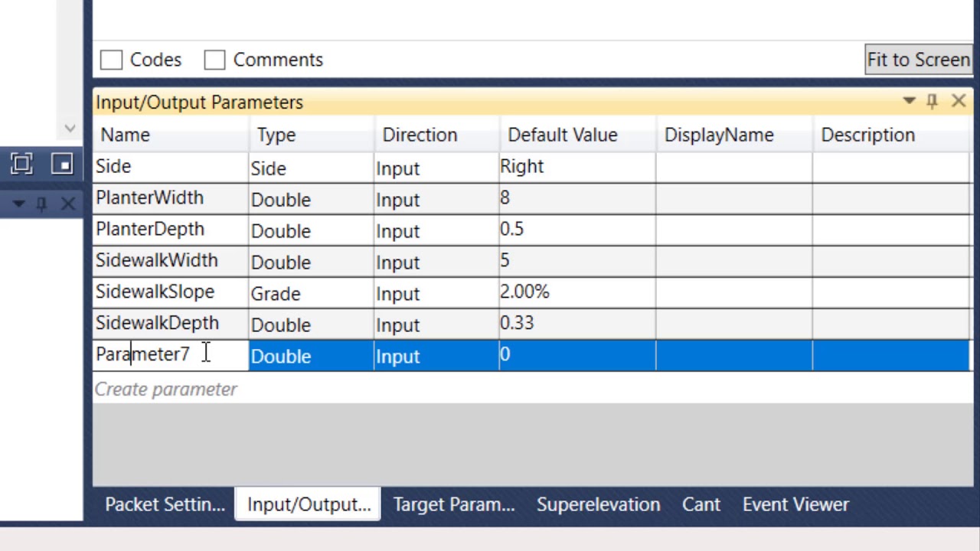Screen dimensions: 980x551
Task: Click default value 5 of SidewalkWidth
Action: [x=578, y=261]
